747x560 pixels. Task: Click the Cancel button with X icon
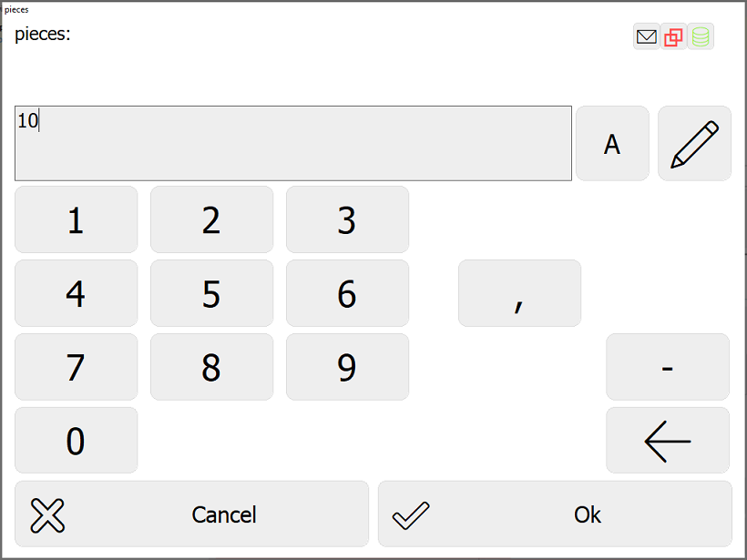tap(191, 514)
